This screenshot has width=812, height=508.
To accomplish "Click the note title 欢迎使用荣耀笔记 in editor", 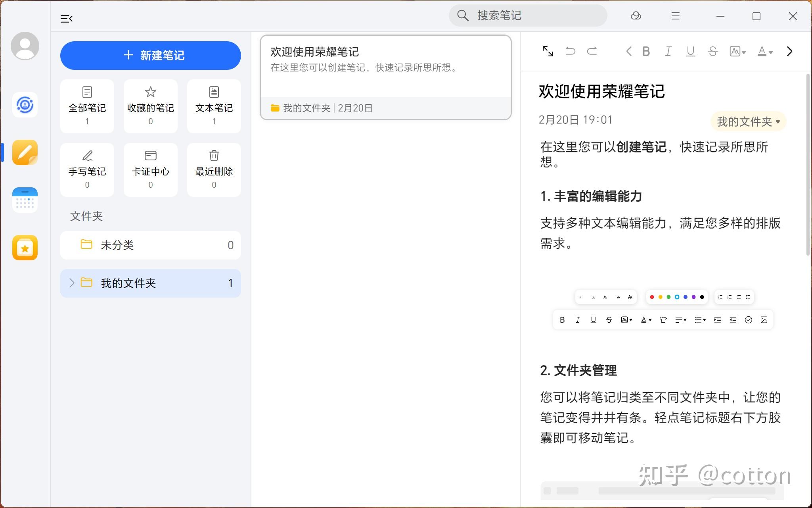I will [x=601, y=91].
